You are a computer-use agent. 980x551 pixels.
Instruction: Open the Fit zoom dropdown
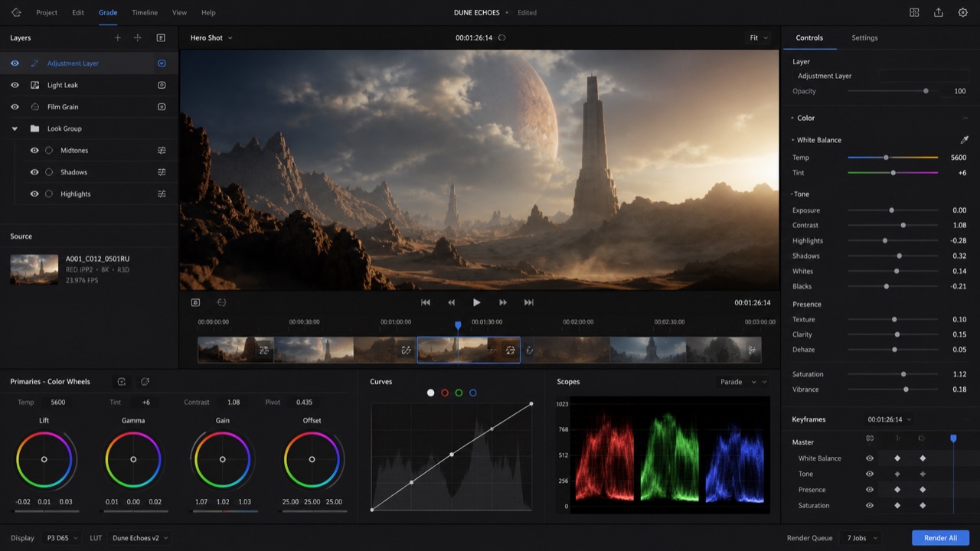[759, 37]
